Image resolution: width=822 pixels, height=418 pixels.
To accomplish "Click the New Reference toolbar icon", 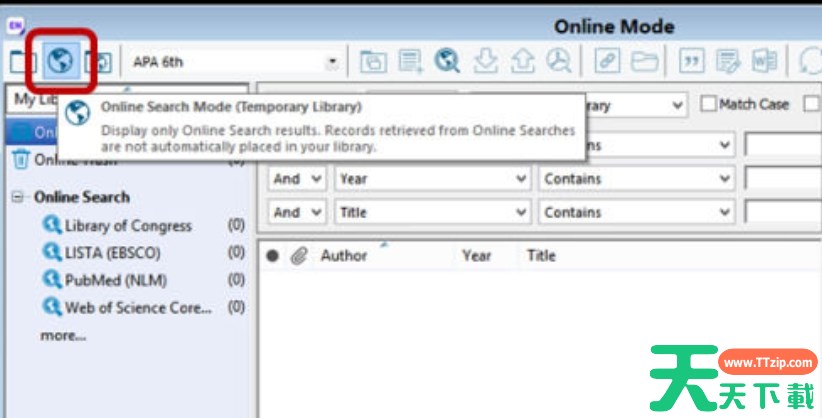I will [x=410, y=62].
